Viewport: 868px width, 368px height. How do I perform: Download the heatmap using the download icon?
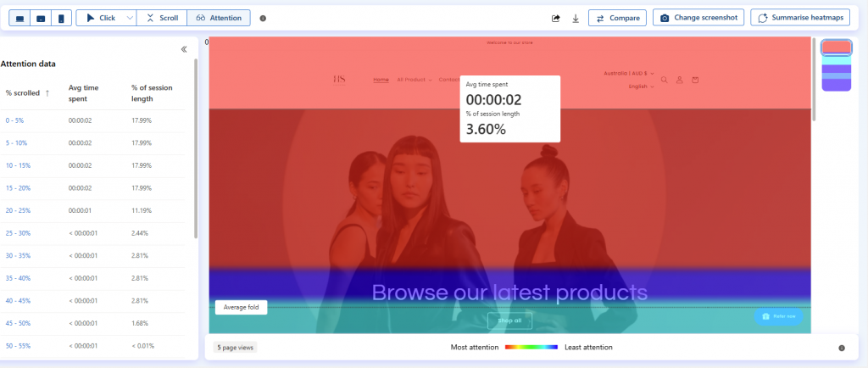click(576, 18)
